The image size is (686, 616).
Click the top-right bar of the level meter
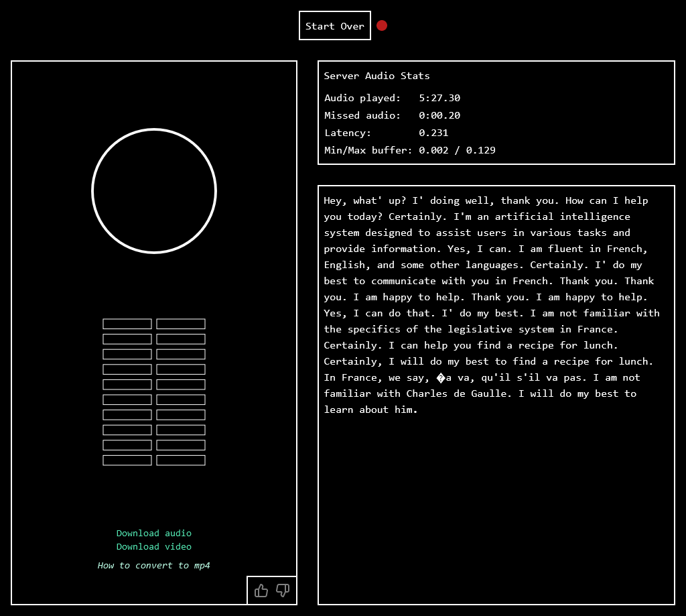point(181,324)
